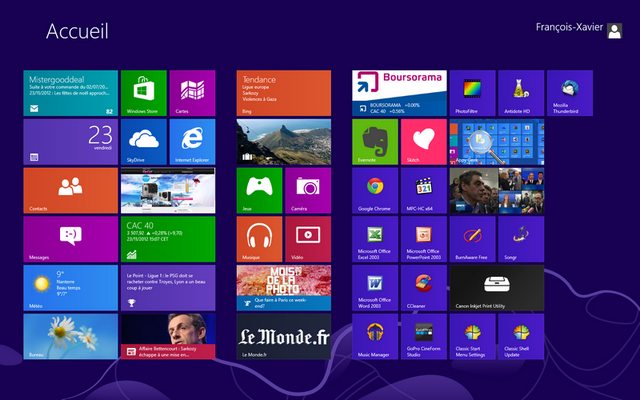Screen dimensions: 640x400
Task: Launch GoPro CineForm Studio tile
Action: coord(424,336)
